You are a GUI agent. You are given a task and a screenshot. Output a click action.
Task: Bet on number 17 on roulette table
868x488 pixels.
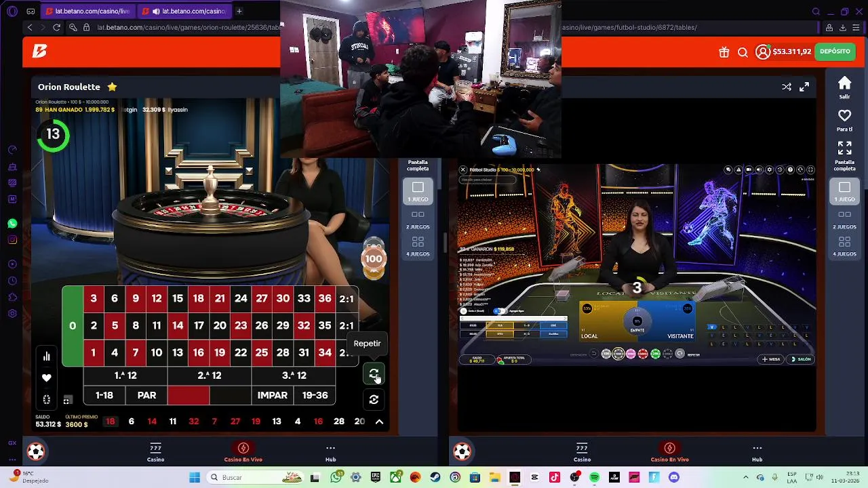tap(199, 325)
